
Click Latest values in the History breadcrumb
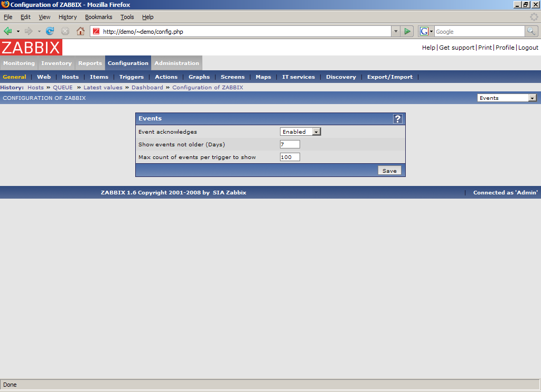tap(103, 87)
